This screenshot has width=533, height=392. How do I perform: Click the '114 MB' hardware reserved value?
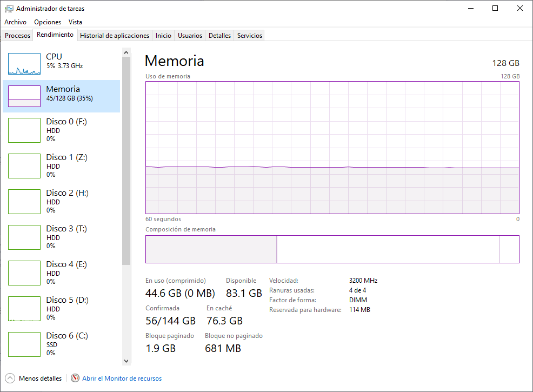(x=359, y=310)
